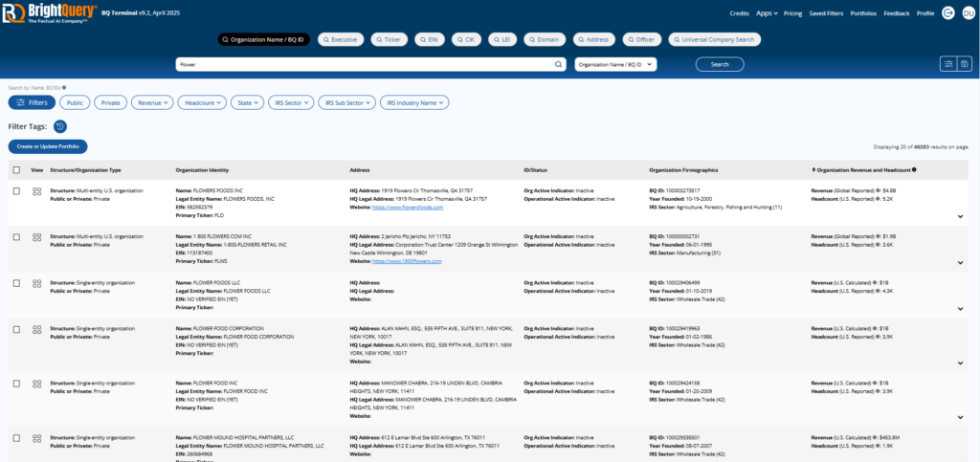Viewport: 980px width, 462px height.
Task: Select the Universal Company Search tab
Action: [x=714, y=39]
